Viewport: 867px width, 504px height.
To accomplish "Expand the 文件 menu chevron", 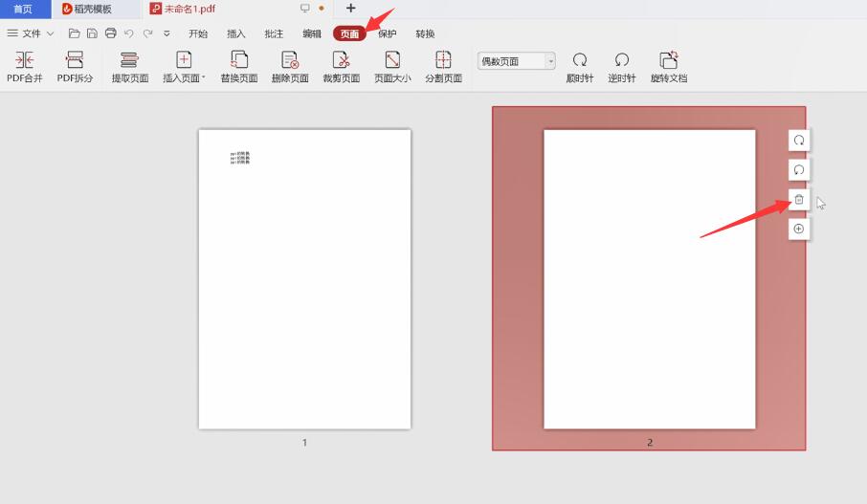I will [51, 33].
